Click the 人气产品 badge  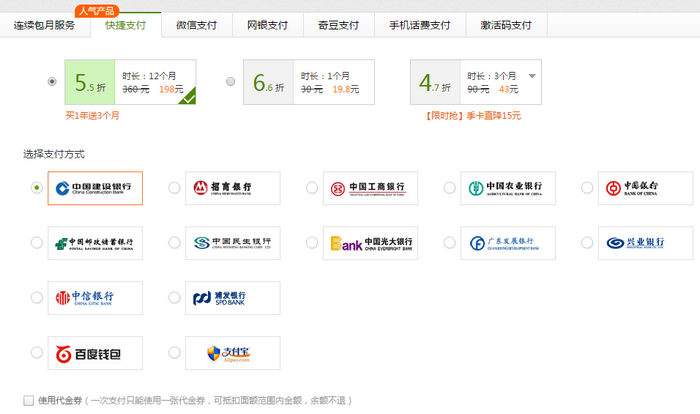click(x=96, y=11)
